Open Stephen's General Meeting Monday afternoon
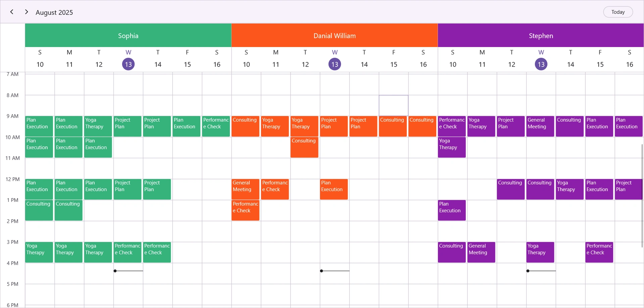The height and width of the screenshot is (308, 644). (x=481, y=252)
